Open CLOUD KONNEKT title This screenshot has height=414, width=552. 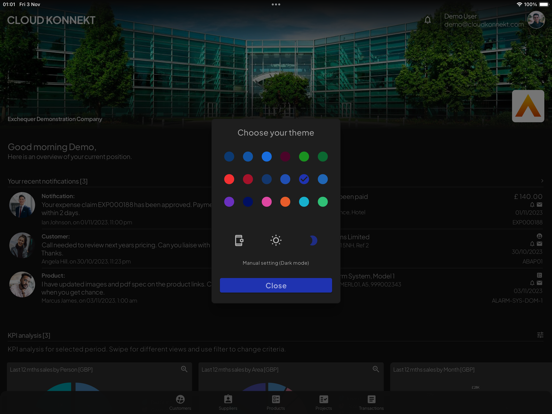(x=51, y=20)
